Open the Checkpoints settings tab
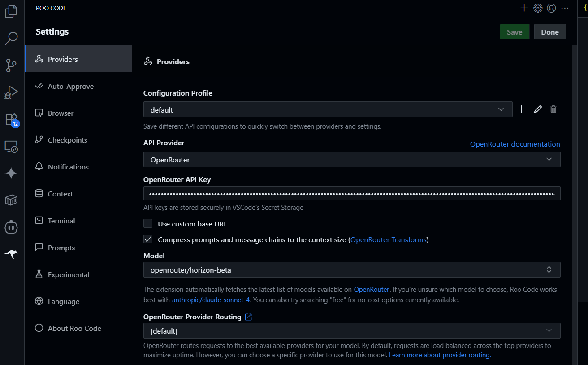Screen dimensions: 588x365 point(78,140)
